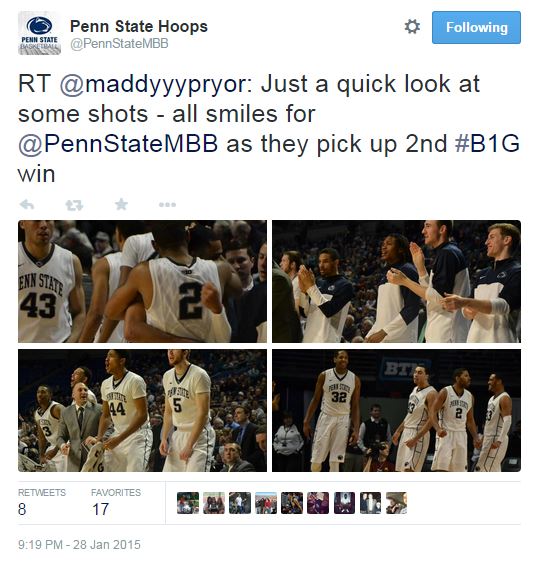Click the first user avatar in the favoriters row
Viewport: 545px width, 573px height.
pos(188,503)
